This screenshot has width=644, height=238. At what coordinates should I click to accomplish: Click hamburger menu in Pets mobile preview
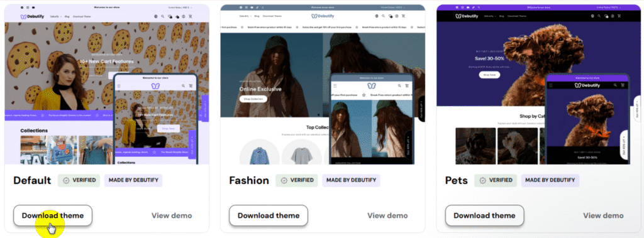(551, 85)
